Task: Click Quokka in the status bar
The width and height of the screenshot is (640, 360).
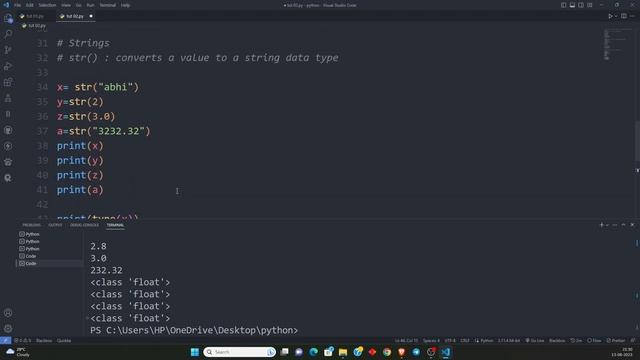Action: coord(64,340)
